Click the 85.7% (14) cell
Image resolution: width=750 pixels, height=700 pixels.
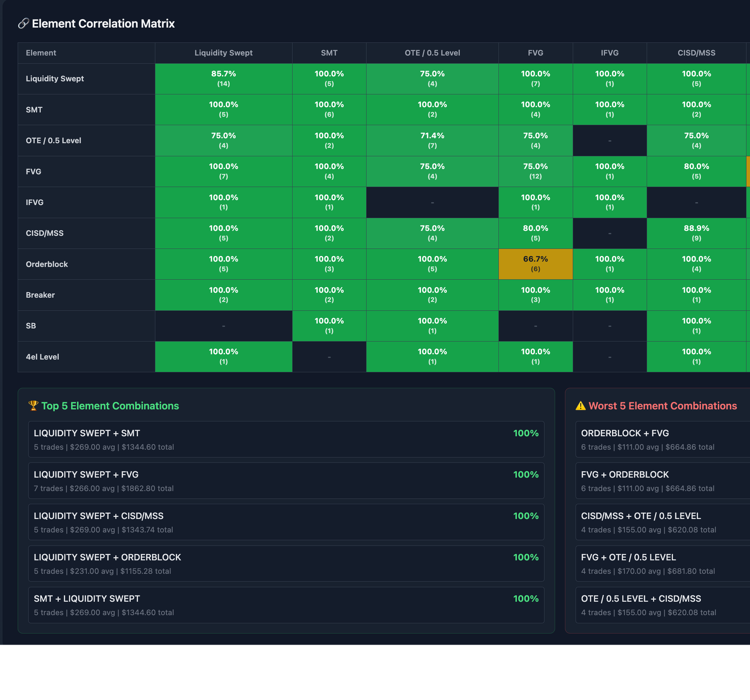[x=224, y=79]
